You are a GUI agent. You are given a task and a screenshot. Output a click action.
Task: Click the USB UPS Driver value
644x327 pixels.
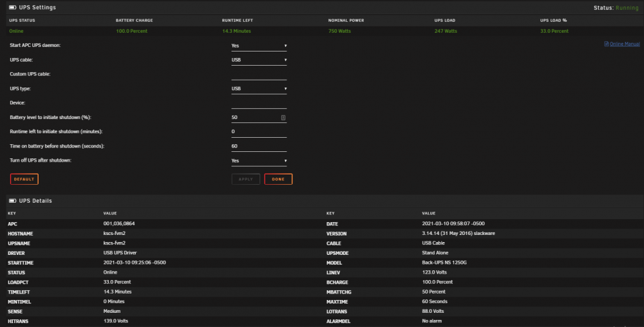coord(120,253)
